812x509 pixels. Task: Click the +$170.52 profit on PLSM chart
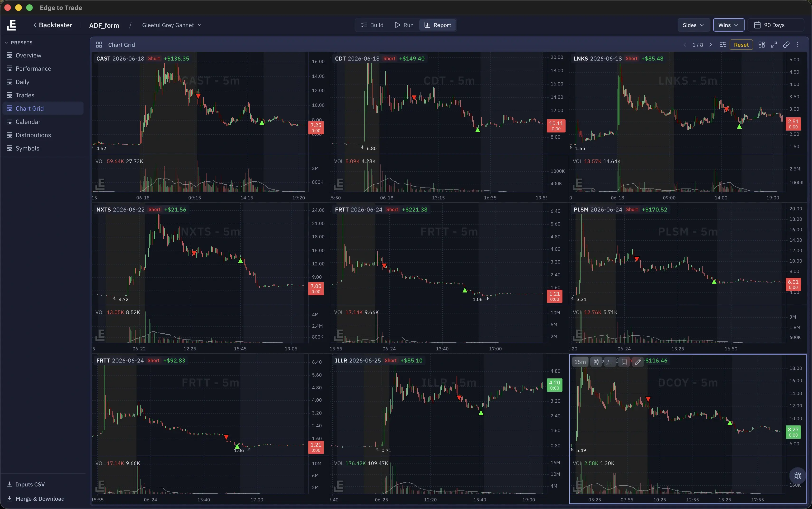[654, 209]
